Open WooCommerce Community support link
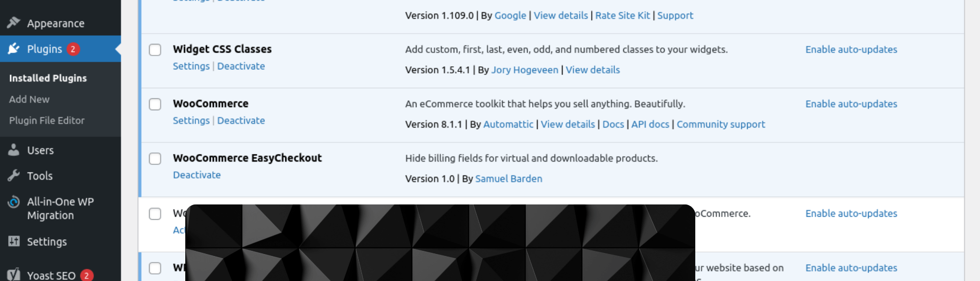Screen dimensions: 980x281 click(721, 124)
